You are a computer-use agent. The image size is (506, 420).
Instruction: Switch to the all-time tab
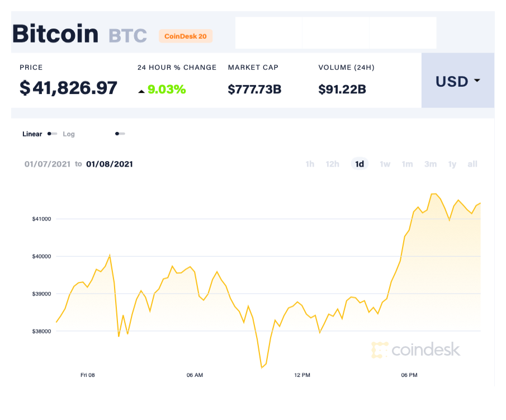[472, 164]
